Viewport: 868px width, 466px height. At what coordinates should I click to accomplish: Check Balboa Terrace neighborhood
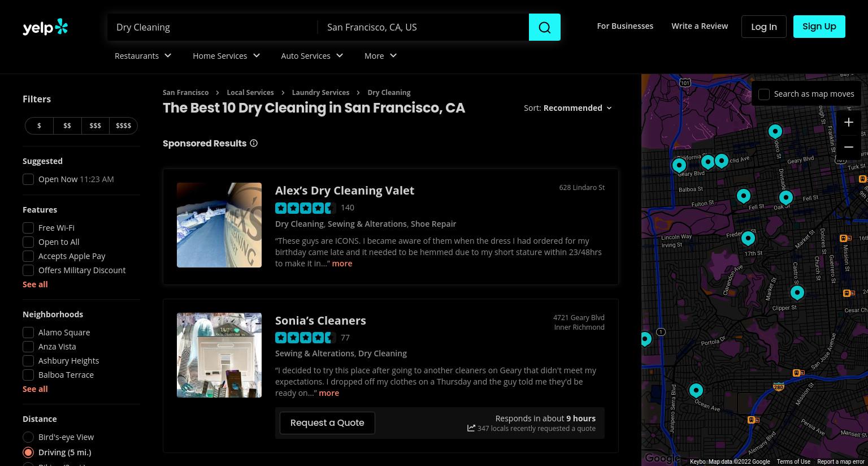point(28,375)
